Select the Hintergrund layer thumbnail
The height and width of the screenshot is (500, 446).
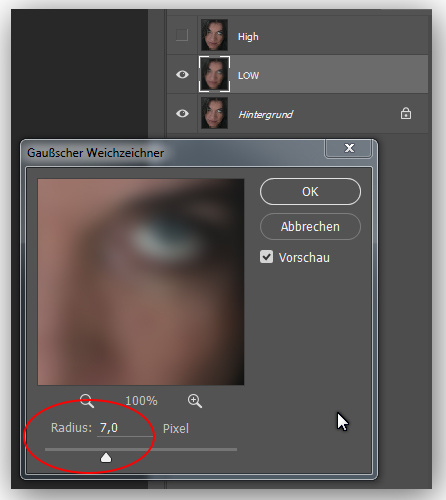214,113
